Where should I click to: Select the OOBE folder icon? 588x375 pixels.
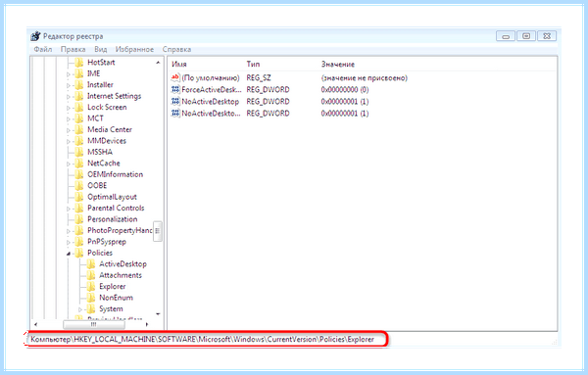click(79, 185)
